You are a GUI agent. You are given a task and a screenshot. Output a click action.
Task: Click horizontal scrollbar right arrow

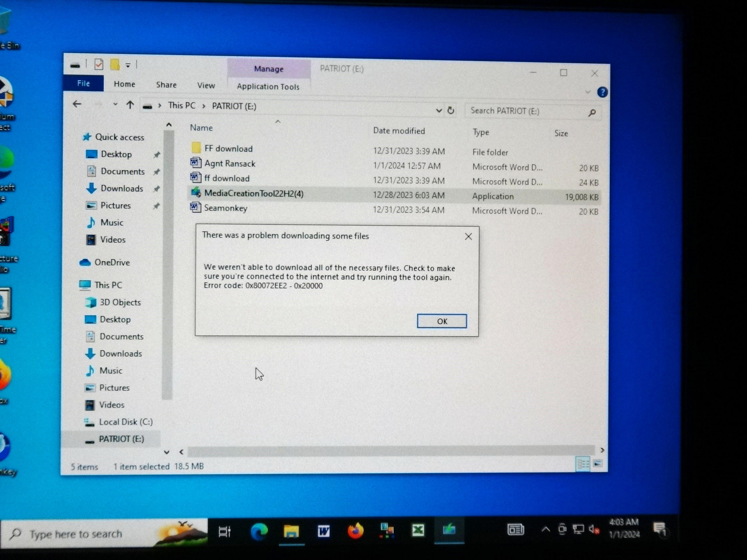(602, 450)
